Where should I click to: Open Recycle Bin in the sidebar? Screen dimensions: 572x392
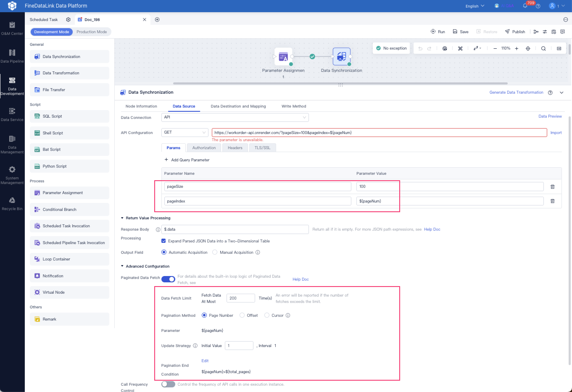tap(12, 204)
